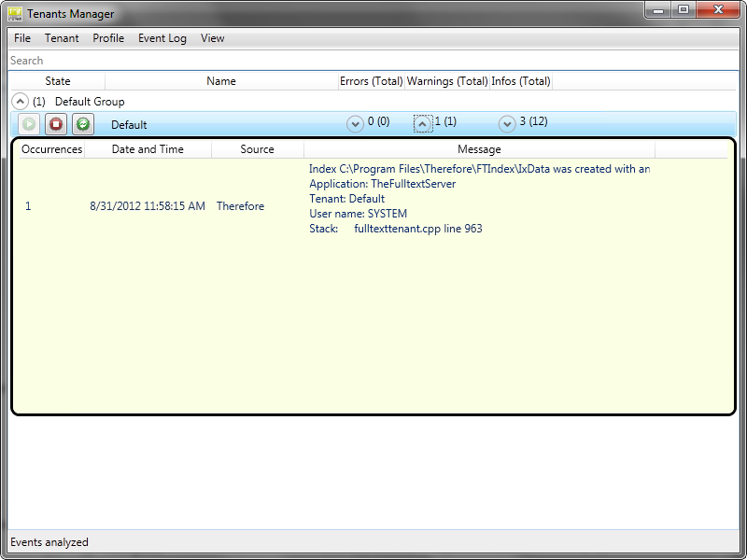
Task: Expand the errors section showing 0 (0)
Action: [355, 122]
